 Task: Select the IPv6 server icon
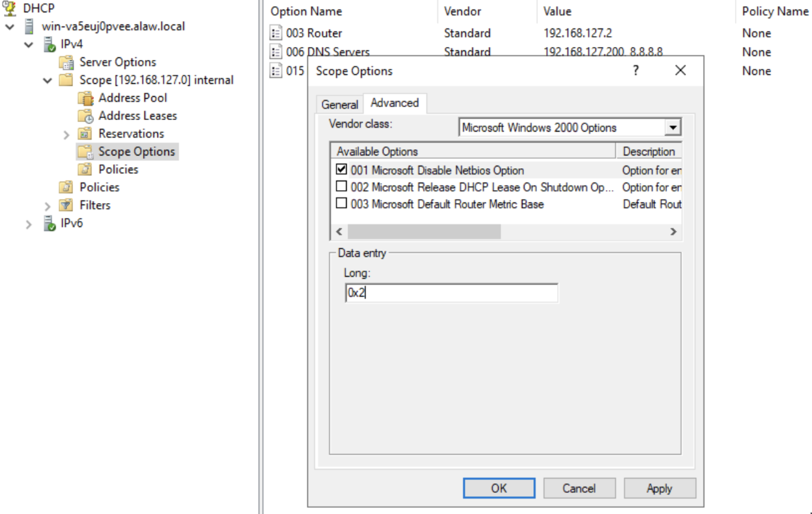(49, 223)
